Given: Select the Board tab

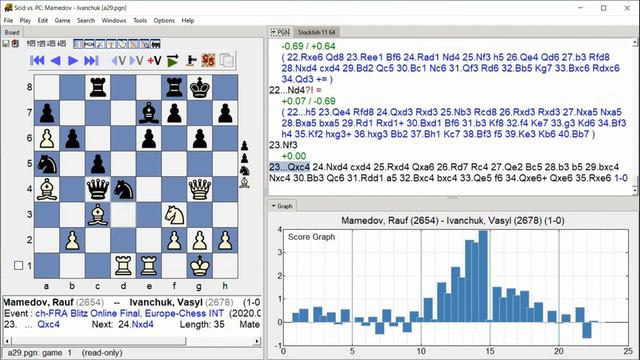Looking at the screenshot, I should 12,32.
